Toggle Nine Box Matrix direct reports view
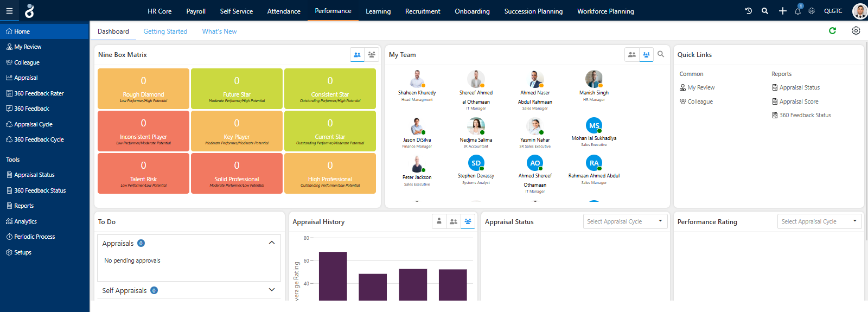 pyautogui.click(x=357, y=54)
